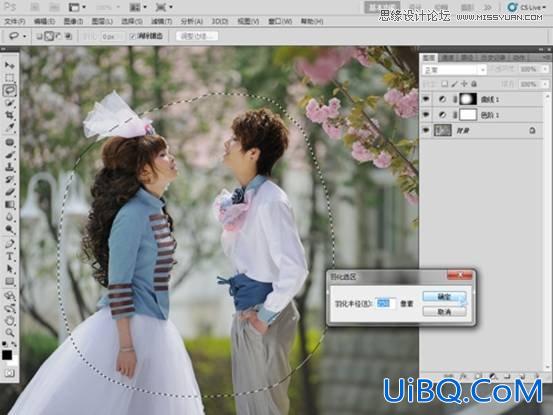Cancel the feather dialog with 取消
This screenshot has height=415, width=553.
pyautogui.click(x=444, y=312)
